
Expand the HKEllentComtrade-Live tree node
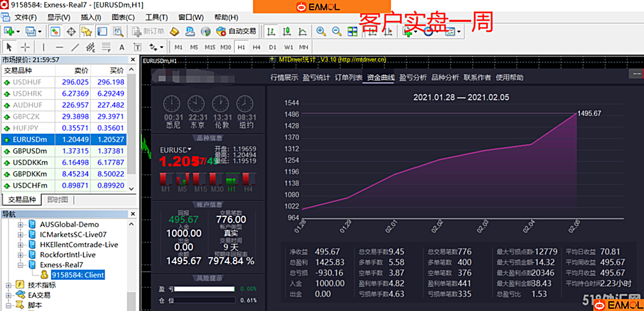[20, 245]
